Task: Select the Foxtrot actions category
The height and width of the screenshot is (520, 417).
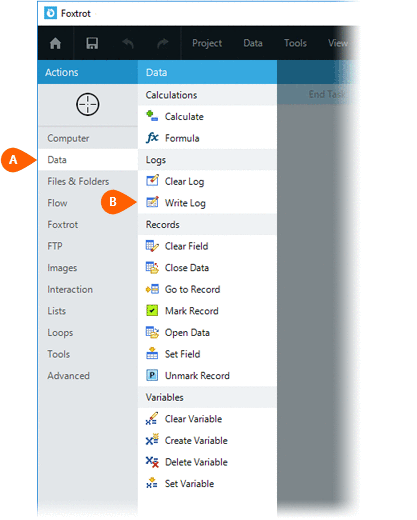Action: [x=88, y=225]
